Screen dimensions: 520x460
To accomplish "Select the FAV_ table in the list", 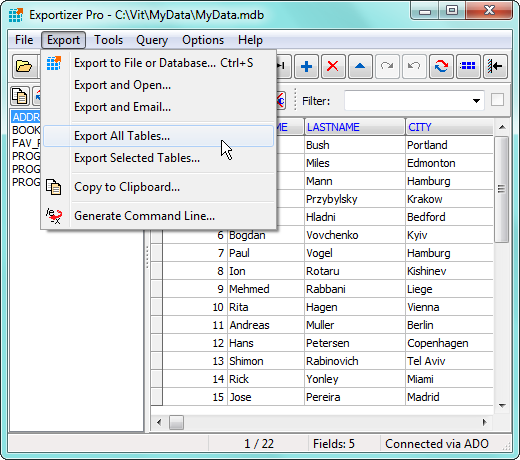I will point(26,143).
